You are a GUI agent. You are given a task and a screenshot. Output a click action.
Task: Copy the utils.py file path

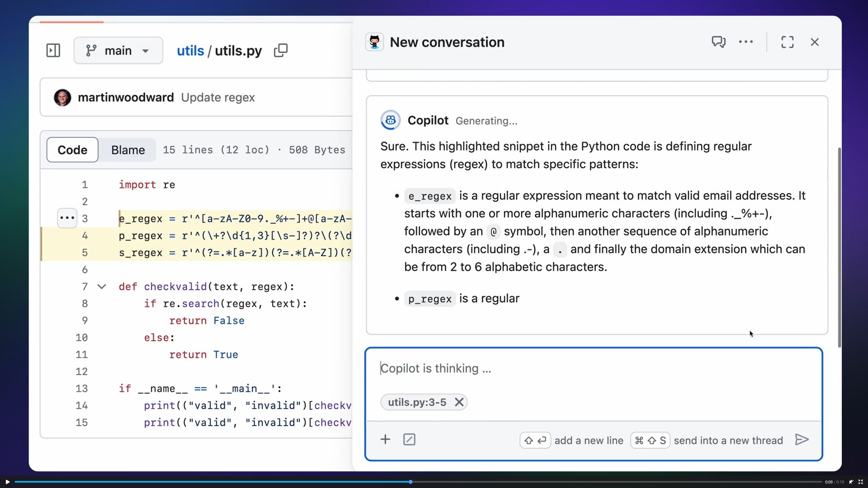280,51
